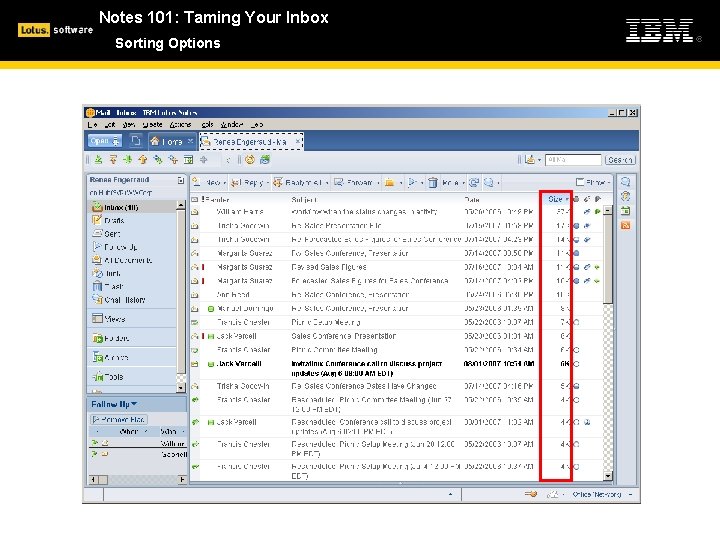Click the green next-unread arrow icon
The height and width of the screenshot is (540, 720).
tap(128, 160)
